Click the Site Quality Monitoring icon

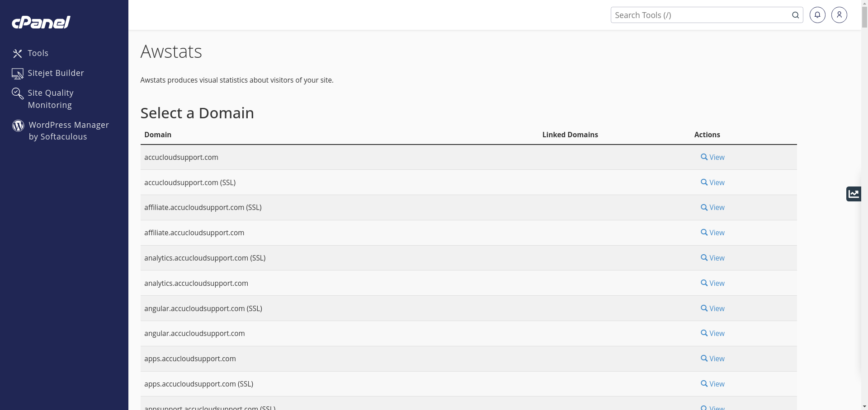click(x=18, y=93)
